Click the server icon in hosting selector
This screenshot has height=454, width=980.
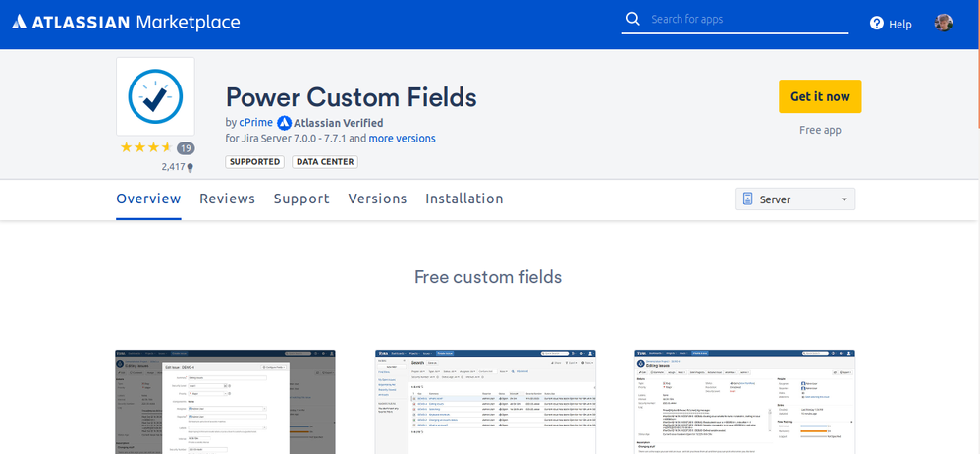tap(747, 199)
